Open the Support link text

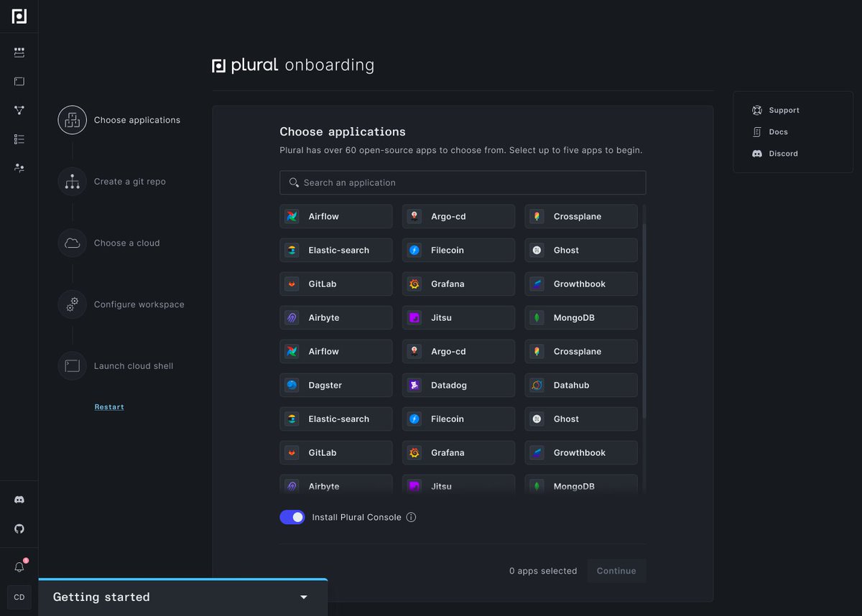pyautogui.click(x=784, y=111)
